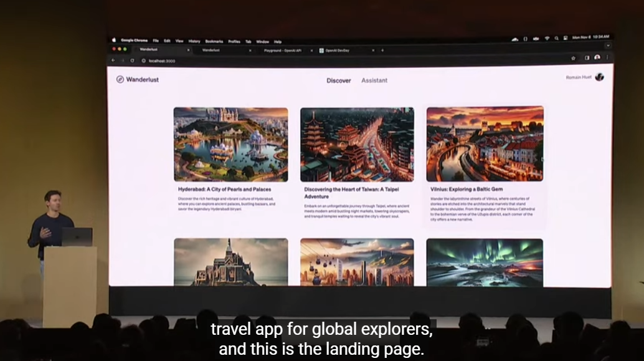Open the Chrome side panel icon
This screenshot has height=361, width=644.
pos(587,58)
